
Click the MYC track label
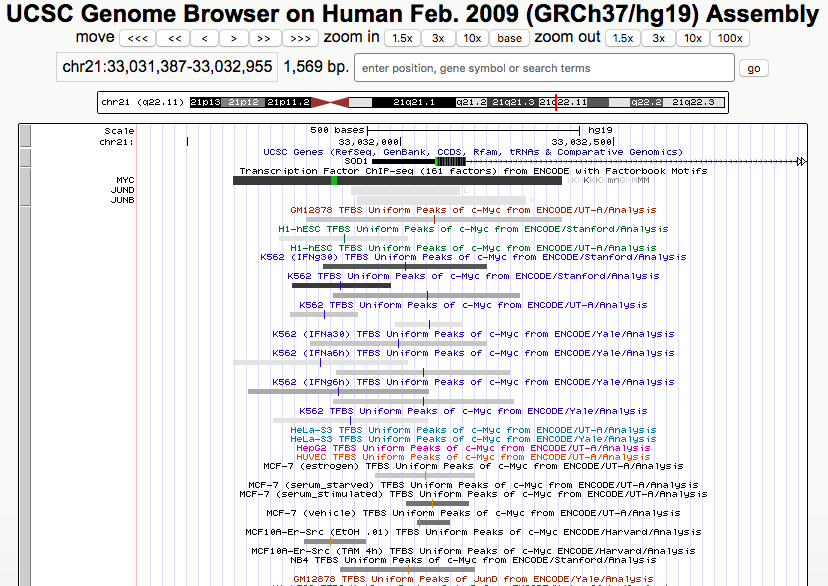[x=125, y=180]
